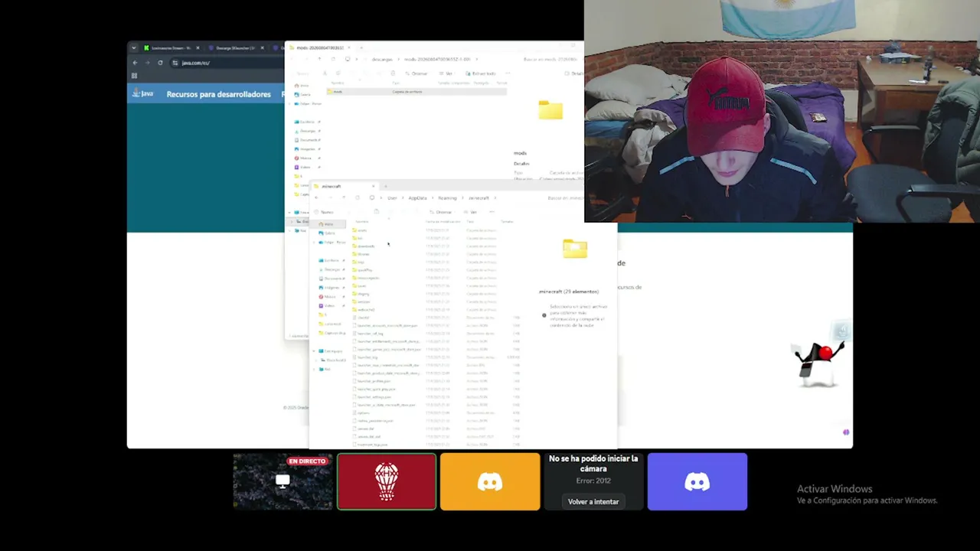
Task: Select the mods-2026 tab in the upper Explorer
Action: click(320, 48)
